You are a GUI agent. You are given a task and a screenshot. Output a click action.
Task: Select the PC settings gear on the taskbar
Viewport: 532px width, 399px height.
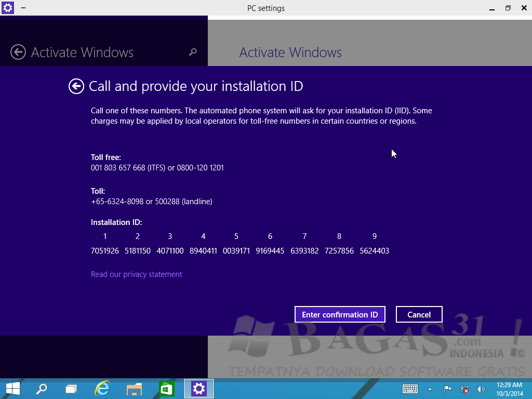[199, 389]
